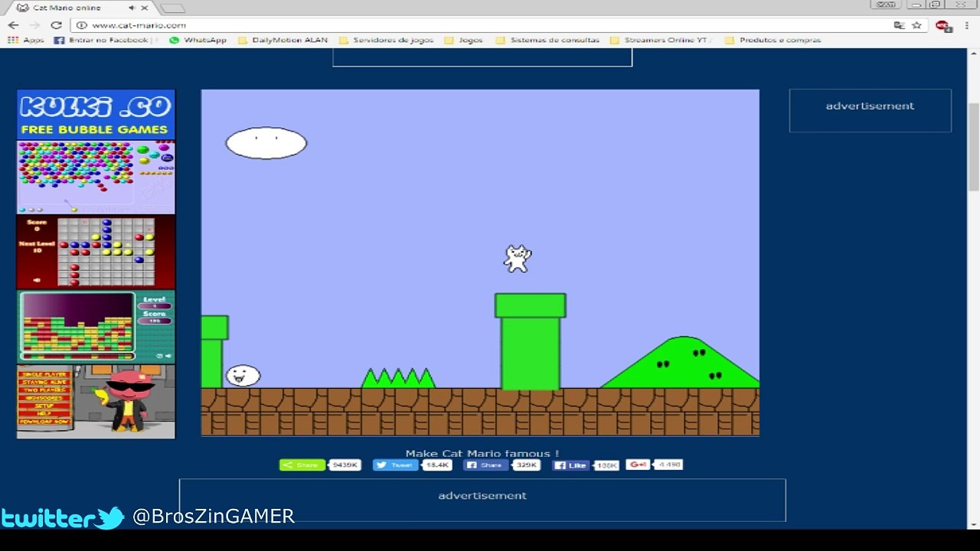Click the green spikes on the ground
980x551 pixels.
pos(398,378)
